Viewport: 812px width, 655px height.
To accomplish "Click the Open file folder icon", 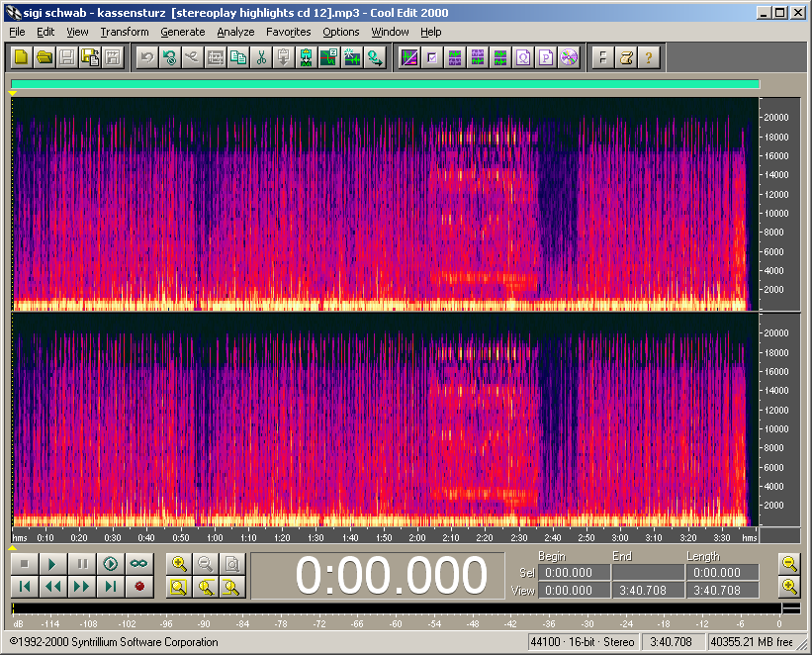I will (x=45, y=57).
